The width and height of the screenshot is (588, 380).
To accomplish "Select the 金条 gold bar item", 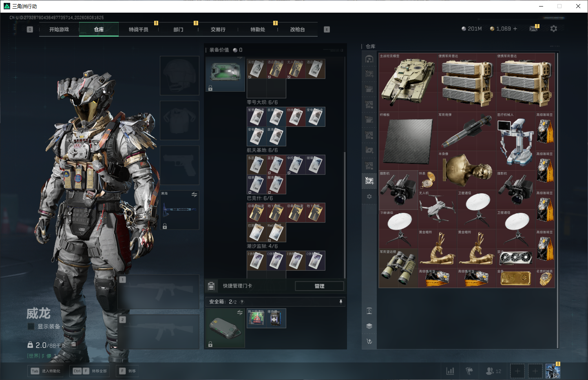I will (516, 278).
